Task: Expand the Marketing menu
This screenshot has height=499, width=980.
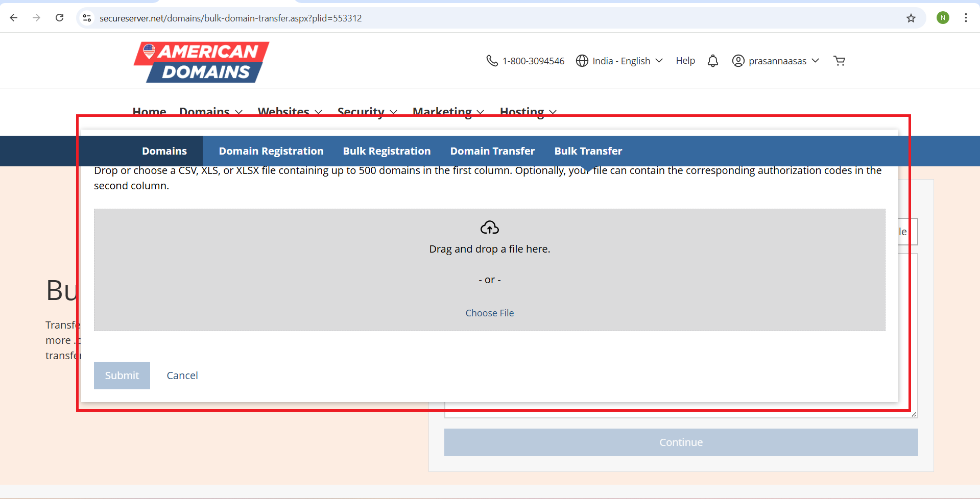Action: (448, 111)
